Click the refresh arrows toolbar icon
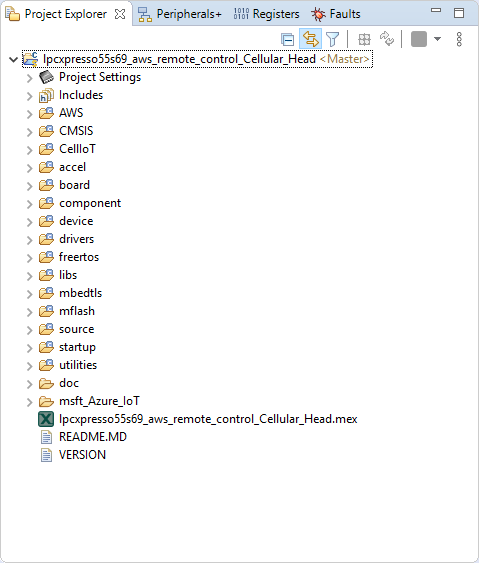 click(387, 39)
